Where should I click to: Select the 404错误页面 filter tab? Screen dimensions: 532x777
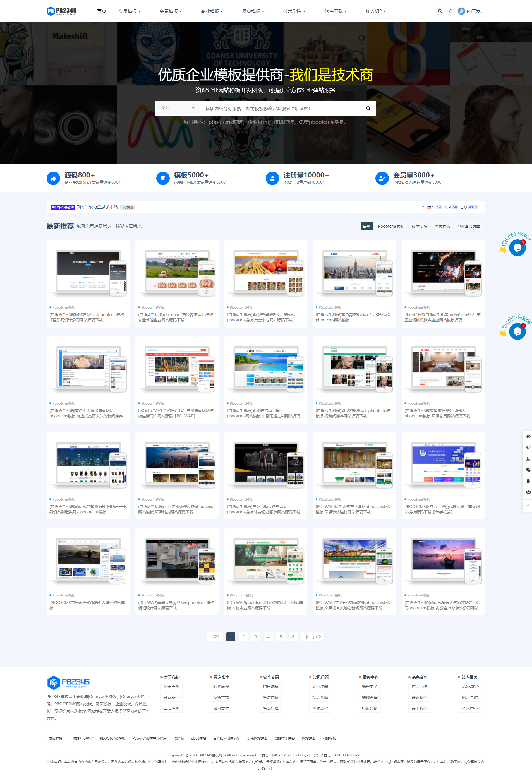(468, 226)
